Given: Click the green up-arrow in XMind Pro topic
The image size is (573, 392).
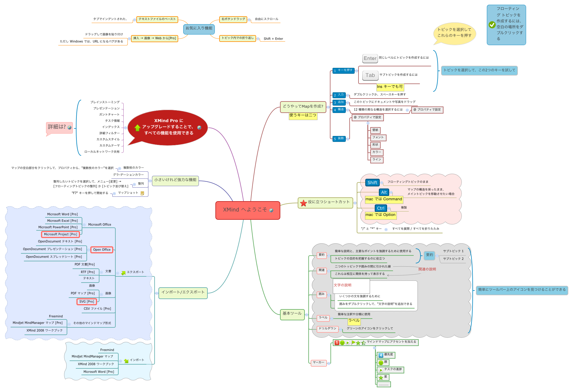Looking at the screenshot, I should point(137,128).
